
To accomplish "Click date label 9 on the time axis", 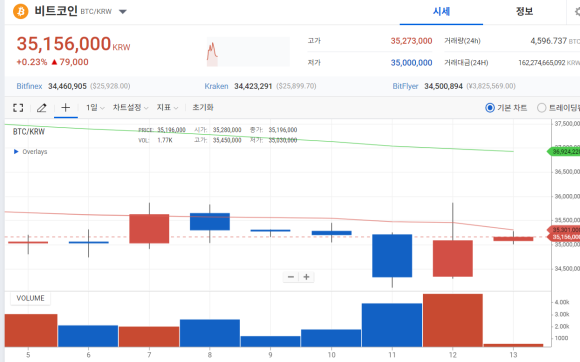I will [270, 355].
